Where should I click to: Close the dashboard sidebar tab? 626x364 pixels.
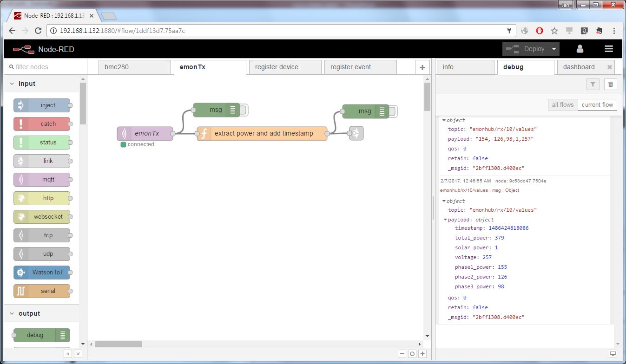click(610, 67)
